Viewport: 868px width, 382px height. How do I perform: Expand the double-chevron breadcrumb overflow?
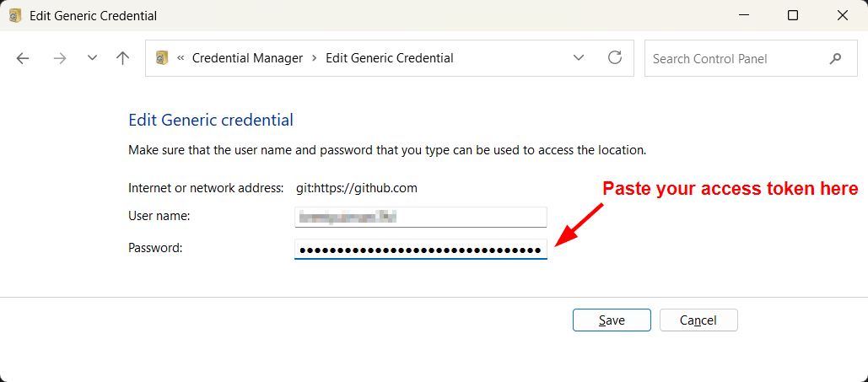coord(181,58)
